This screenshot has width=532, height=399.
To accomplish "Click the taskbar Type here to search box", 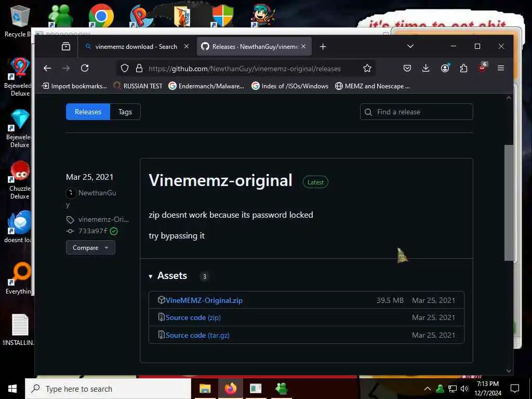I will point(108,389).
